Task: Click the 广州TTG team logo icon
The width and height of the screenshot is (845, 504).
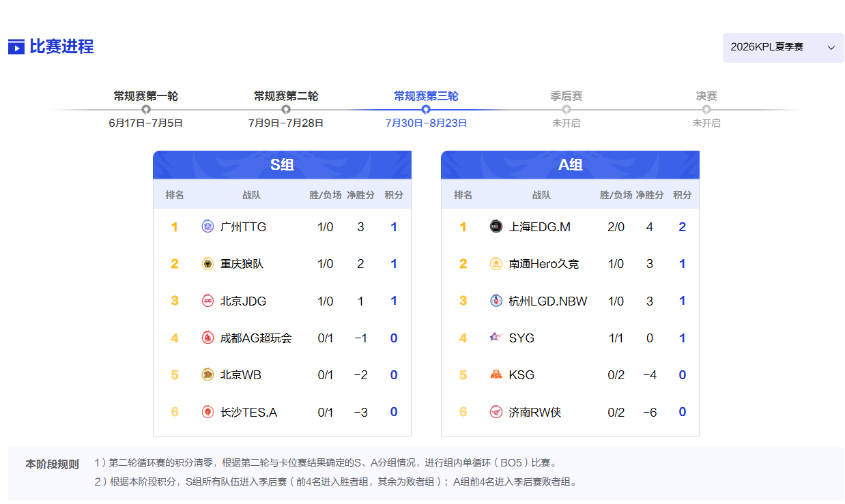Action: [x=208, y=226]
